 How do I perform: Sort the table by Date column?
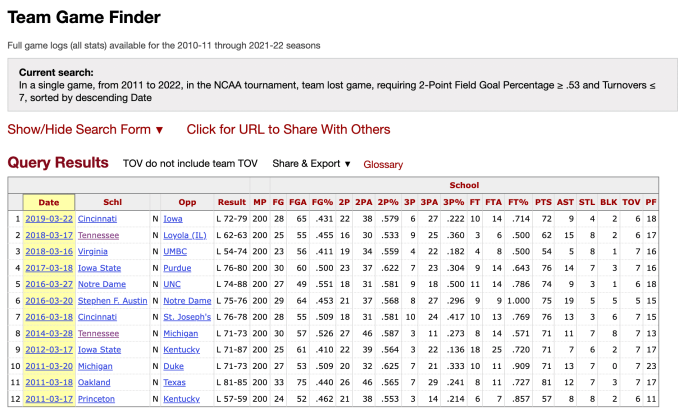(48, 202)
